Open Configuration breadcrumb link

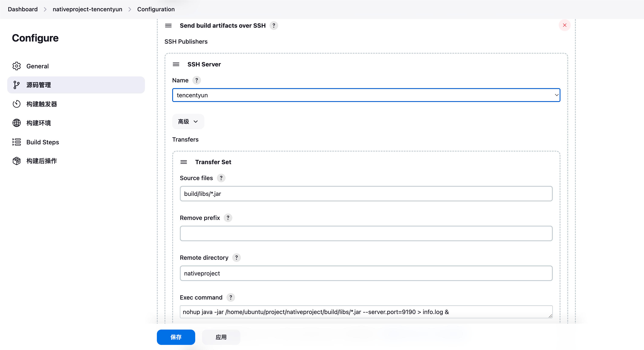(156, 9)
